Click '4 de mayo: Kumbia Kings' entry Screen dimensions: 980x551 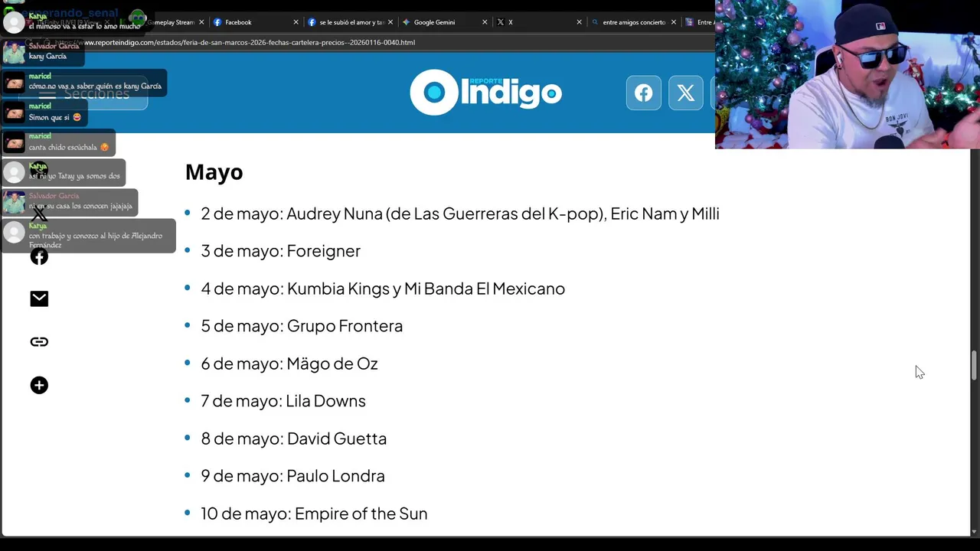coord(383,289)
